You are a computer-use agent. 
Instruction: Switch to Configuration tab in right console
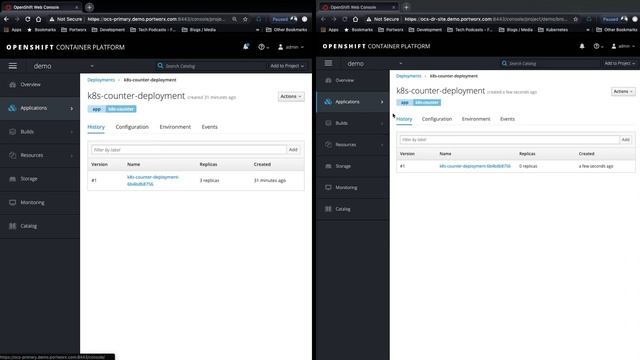(437, 119)
